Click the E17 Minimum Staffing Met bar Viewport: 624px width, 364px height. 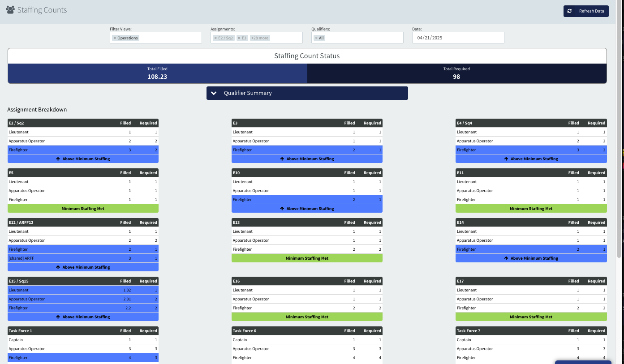point(531,317)
